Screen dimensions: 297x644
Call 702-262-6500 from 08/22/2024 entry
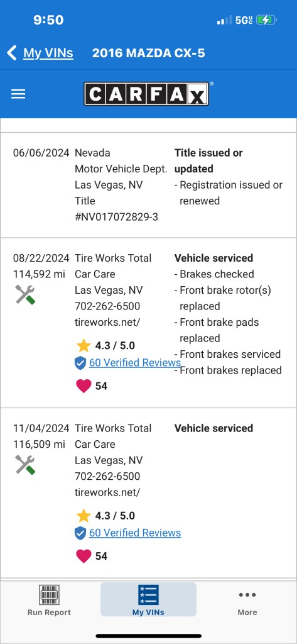107,306
